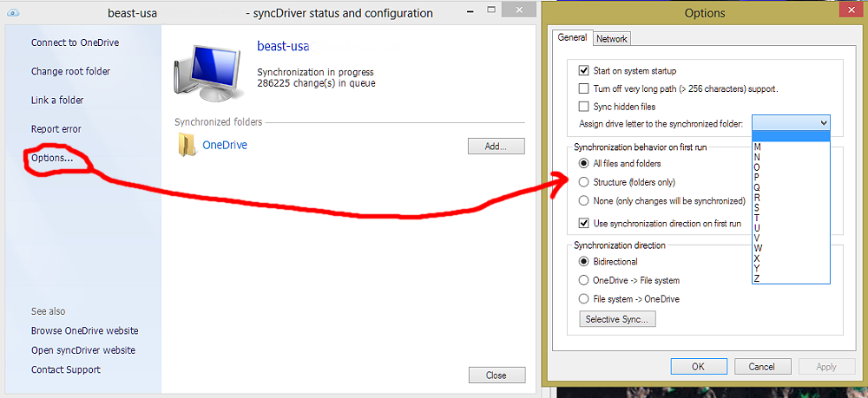Switch to the General tab
This screenshot has height=398, width=868.
[x=572, y=37]
